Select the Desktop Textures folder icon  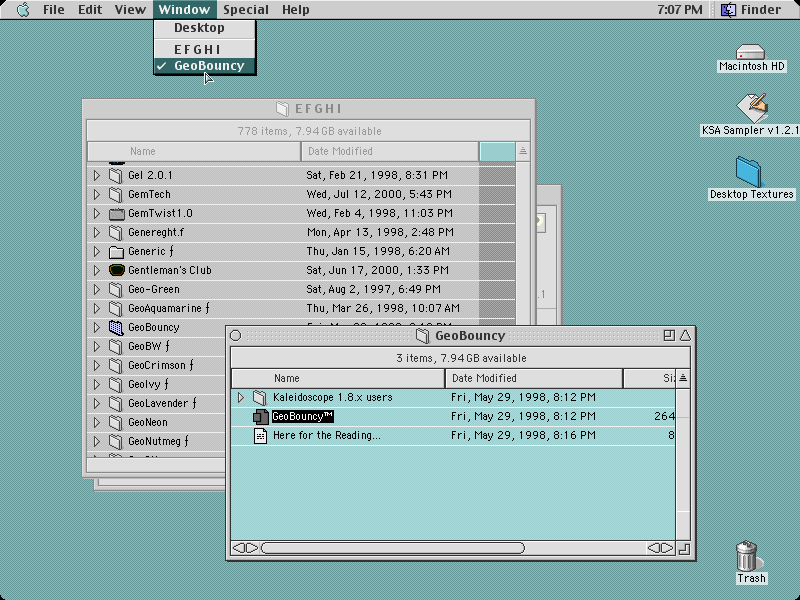[749, 172]
